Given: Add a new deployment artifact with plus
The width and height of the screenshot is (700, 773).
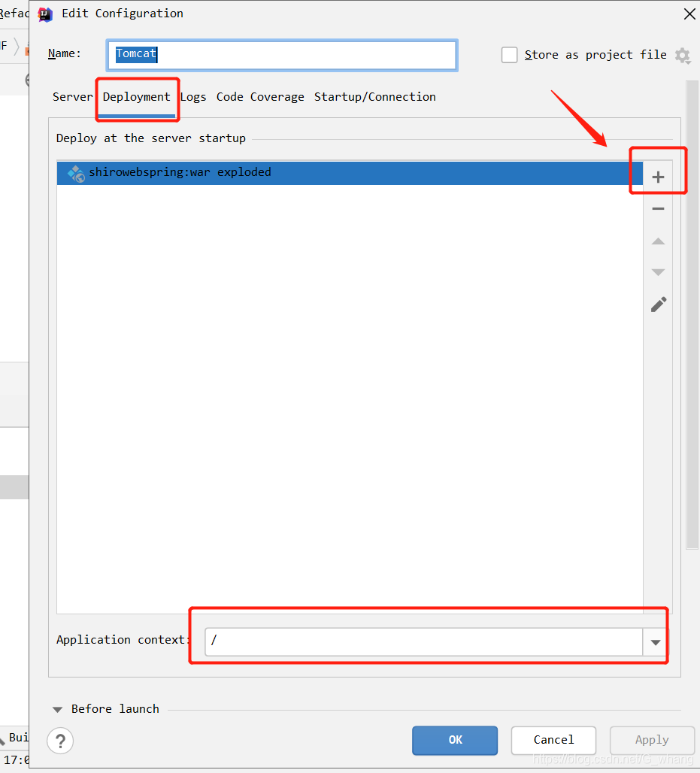Looking at the screenshot, I should [x=658, y=177].
